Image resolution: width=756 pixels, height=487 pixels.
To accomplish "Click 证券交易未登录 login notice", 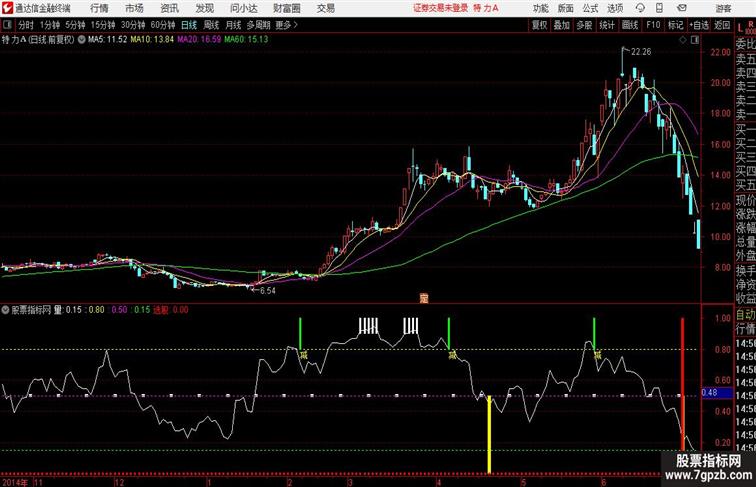I will click(x=441, y=8).
